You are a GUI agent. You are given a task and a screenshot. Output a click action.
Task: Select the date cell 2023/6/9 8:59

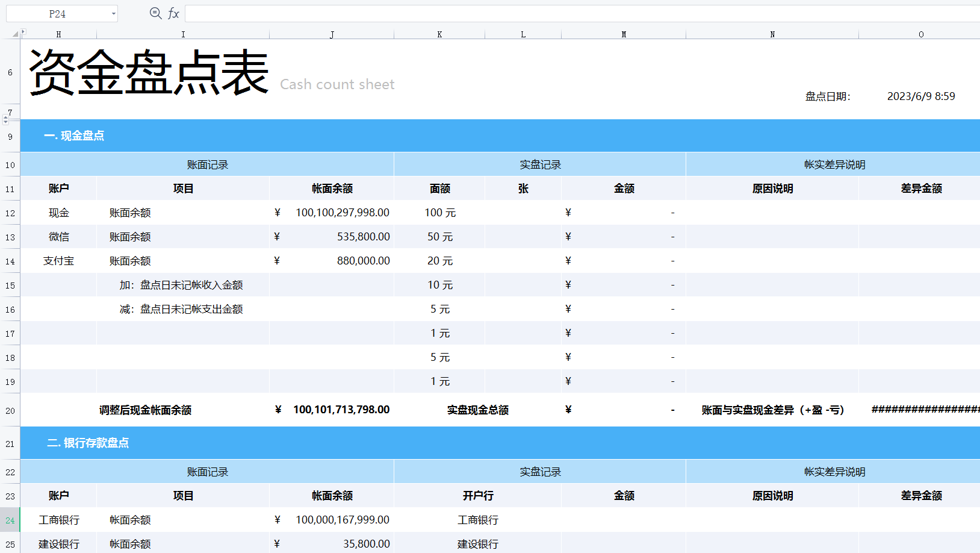pos(921,96)
